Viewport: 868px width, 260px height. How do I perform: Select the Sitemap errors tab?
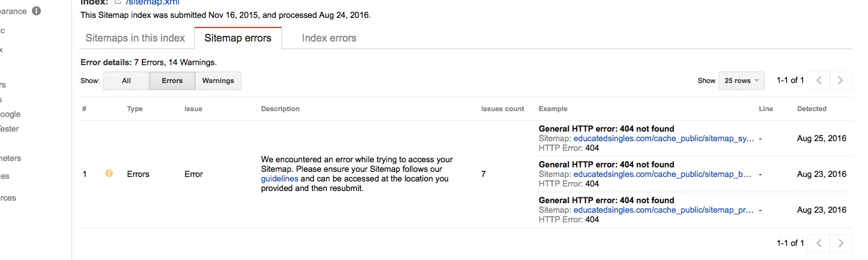[x=238, y=38]
